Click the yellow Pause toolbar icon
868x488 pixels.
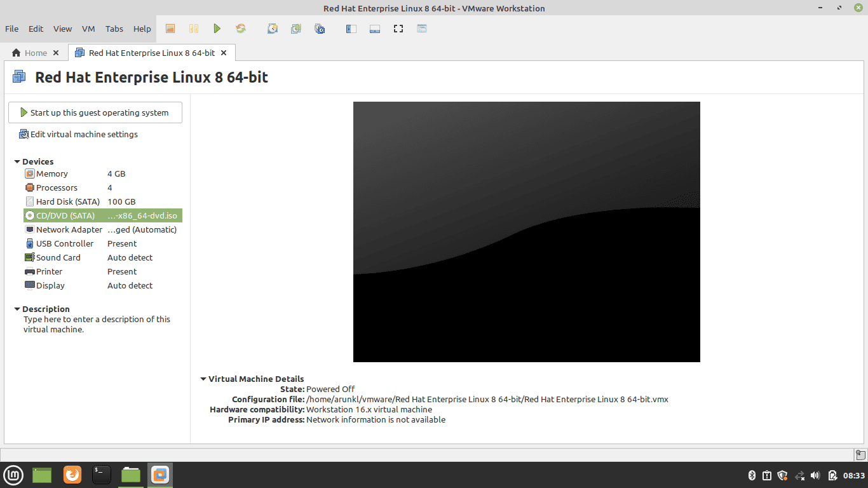pyautogui.click(x=193, y=29)
